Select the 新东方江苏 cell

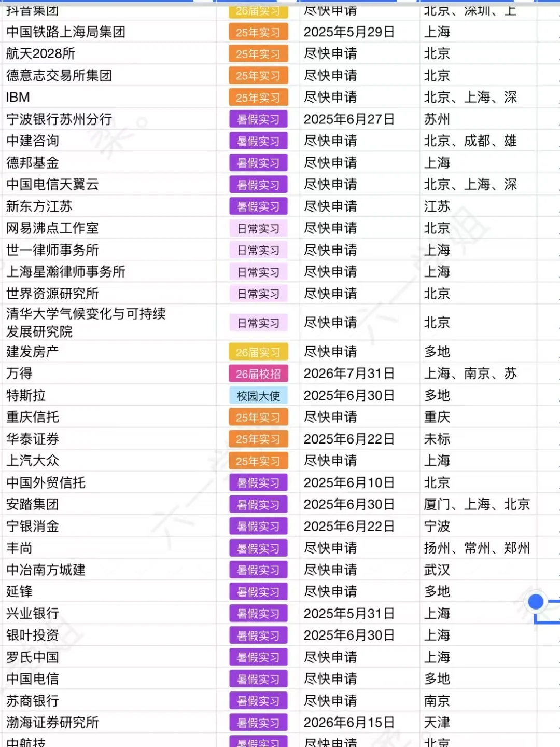(109, 206)
